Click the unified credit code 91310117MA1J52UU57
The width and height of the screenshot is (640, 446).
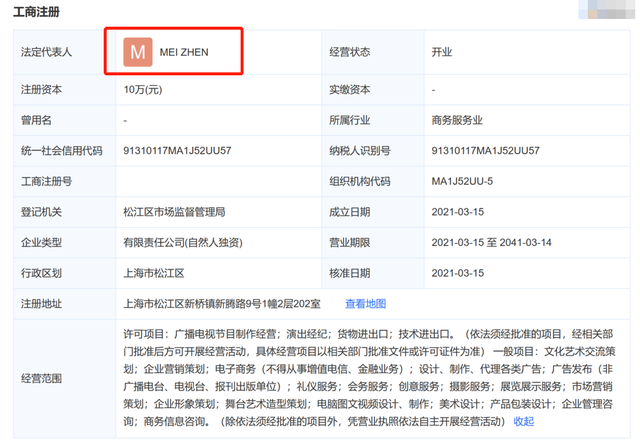point(177,151)
